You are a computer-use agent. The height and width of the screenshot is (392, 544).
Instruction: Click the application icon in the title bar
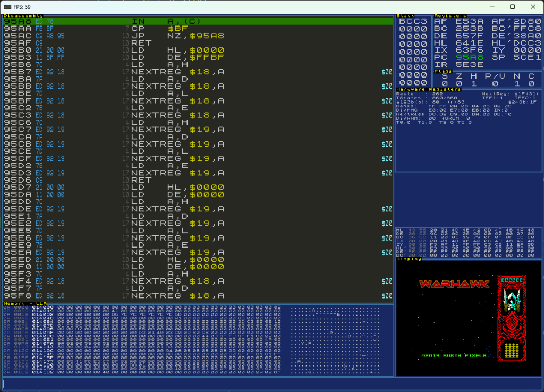tap(8, 6)
